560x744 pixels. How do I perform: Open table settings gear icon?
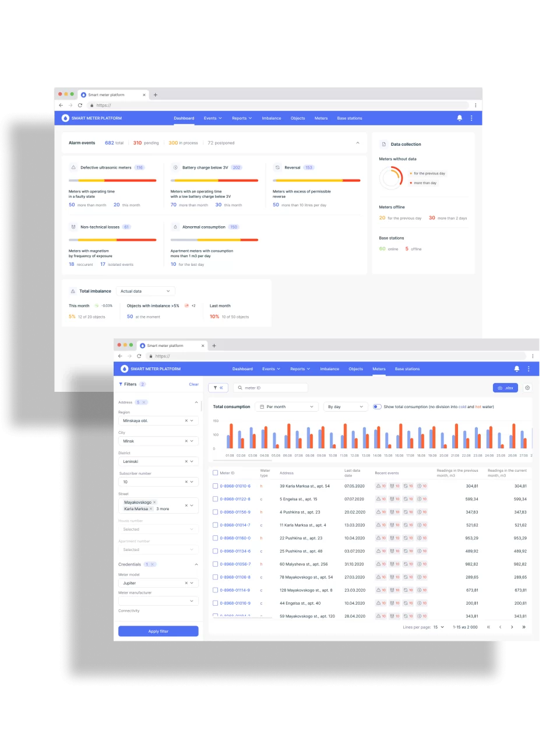(527, 388)
